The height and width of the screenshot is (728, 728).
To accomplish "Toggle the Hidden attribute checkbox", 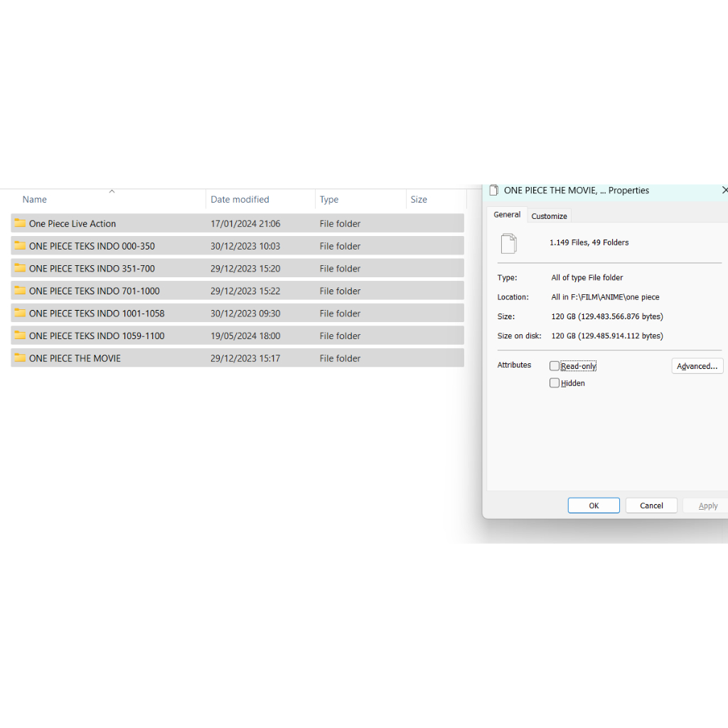I will 555,383.
